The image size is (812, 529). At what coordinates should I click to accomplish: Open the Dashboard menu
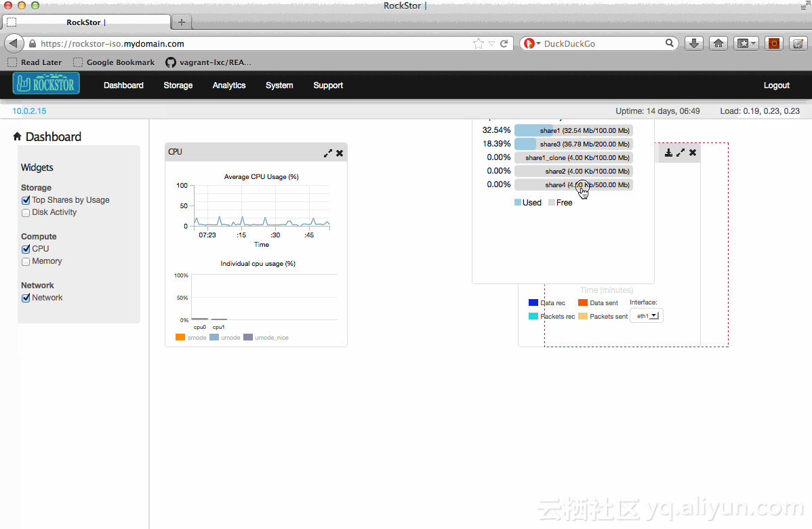(x=123, y=85)
